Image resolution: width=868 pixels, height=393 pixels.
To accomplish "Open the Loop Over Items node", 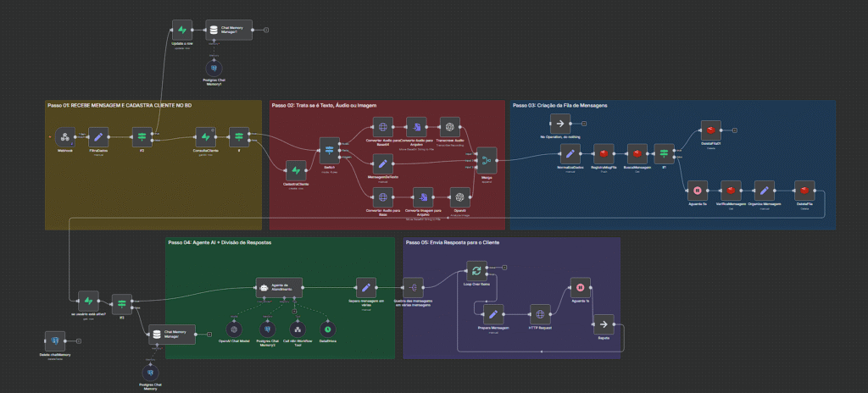I will 476,270.
